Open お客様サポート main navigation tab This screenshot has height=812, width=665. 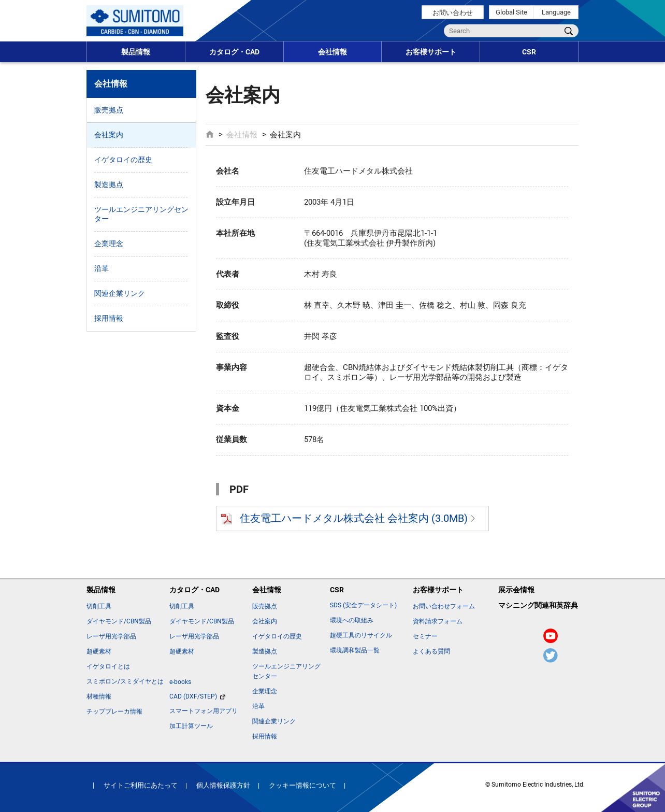[x=431, y=52]
